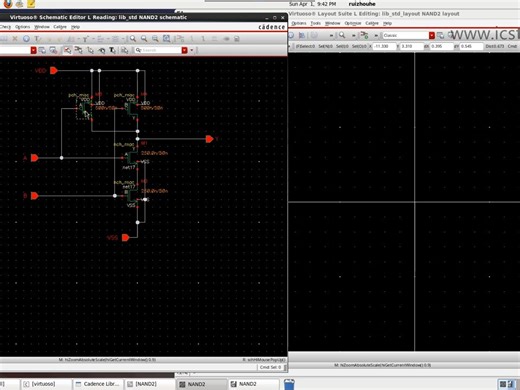Image resolution: width=520 pixels, height=390 pixels.
Task: Click the zoom to fit icon
Action: point(167,39)
